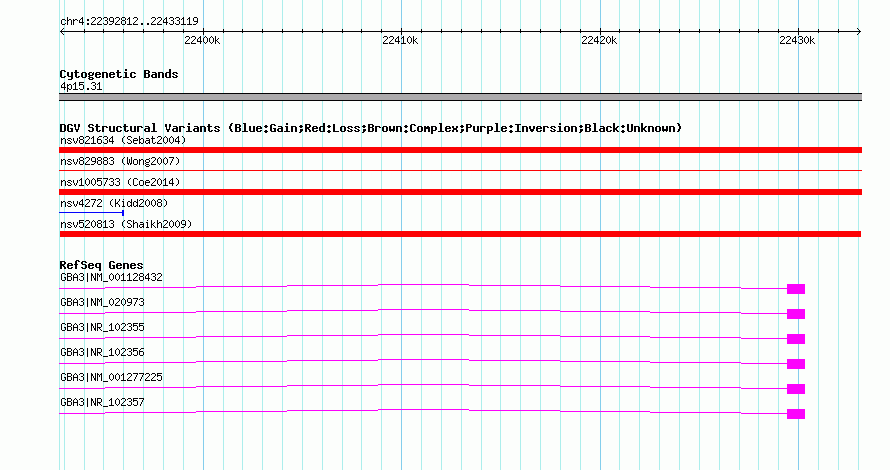Click the magenta exon of GBA3|NM_020973
Screen dimensions: 890x470
point(796,314)
